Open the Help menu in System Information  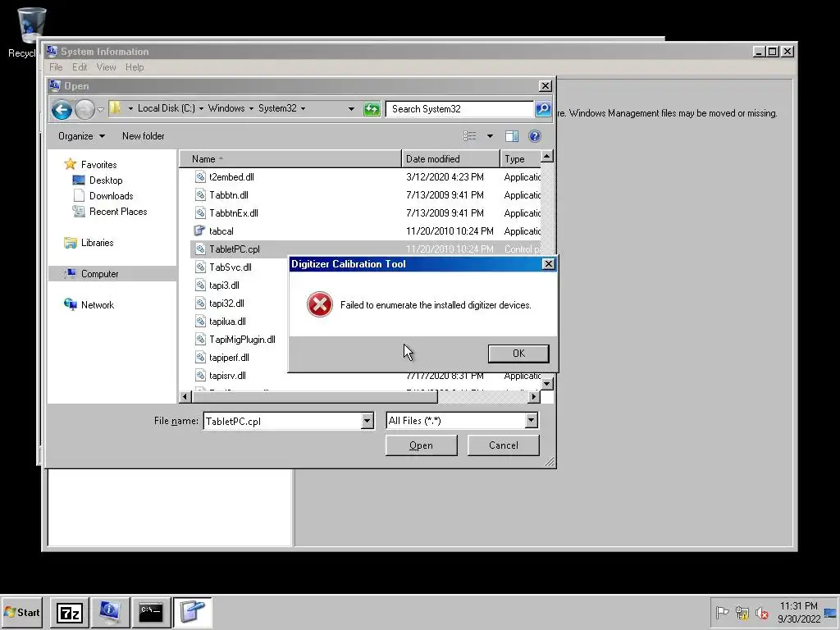(x=135, y=67)
